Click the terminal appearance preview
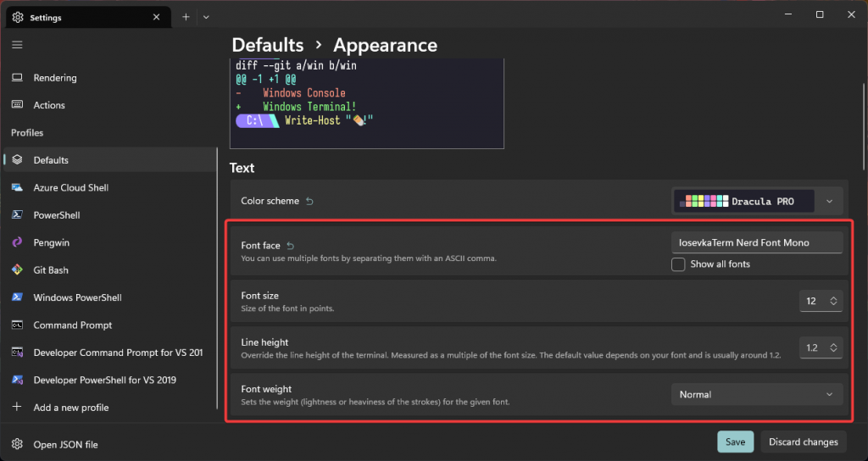 (x=366, y=103)
